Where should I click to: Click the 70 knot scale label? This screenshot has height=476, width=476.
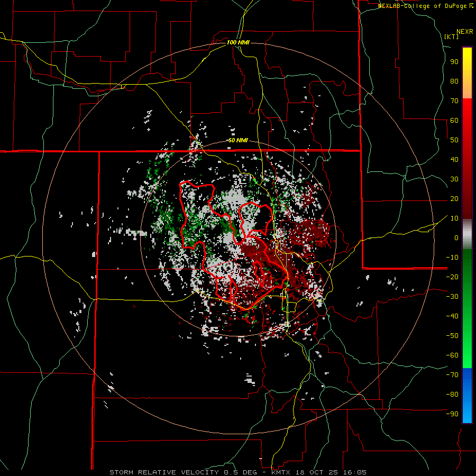[x=454, y=101]
